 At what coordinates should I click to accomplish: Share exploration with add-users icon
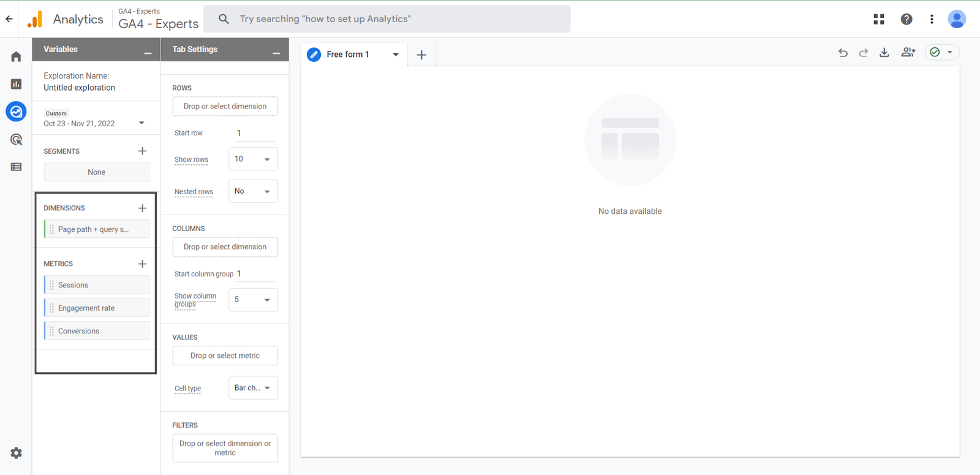908,53
